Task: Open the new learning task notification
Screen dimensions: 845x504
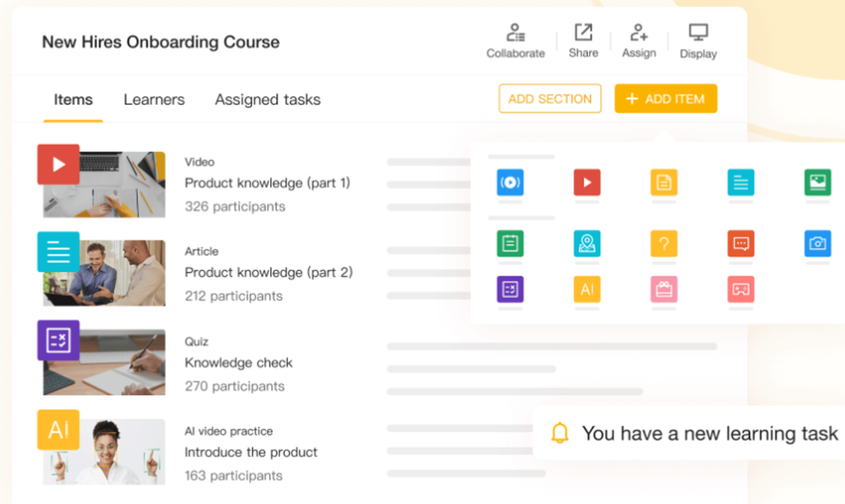Action: pyautogui.click(x=693, y=433)
